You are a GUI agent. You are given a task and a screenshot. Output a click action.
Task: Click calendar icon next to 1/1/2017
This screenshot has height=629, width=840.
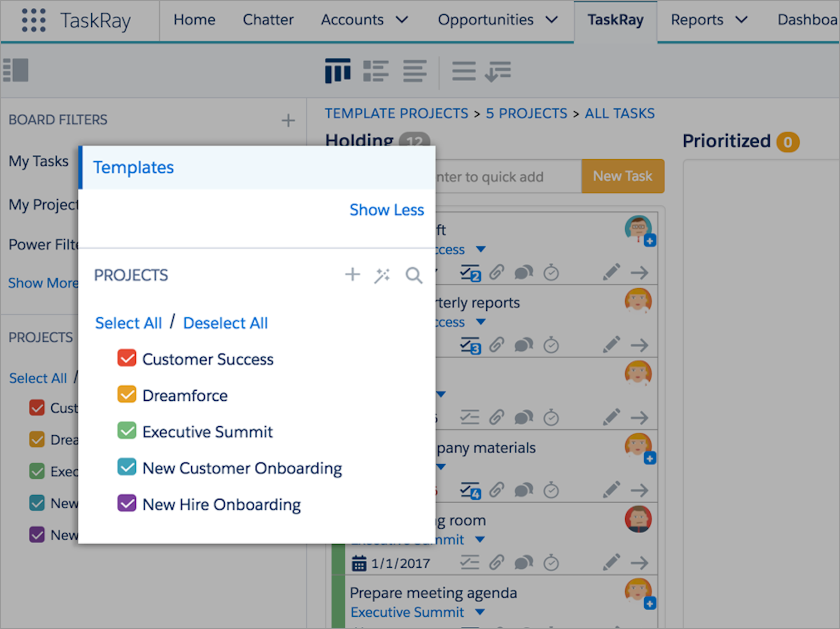click(x=359, y=563)
